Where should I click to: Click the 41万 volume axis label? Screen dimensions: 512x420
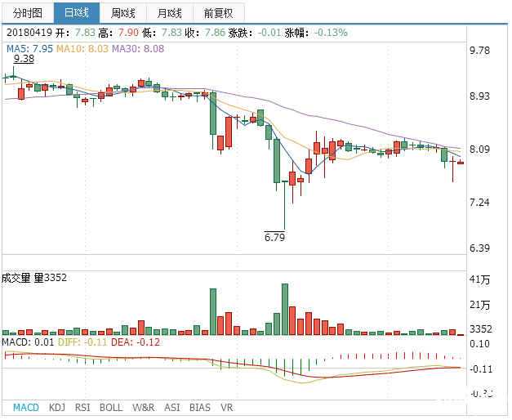(x=479, y=279)
